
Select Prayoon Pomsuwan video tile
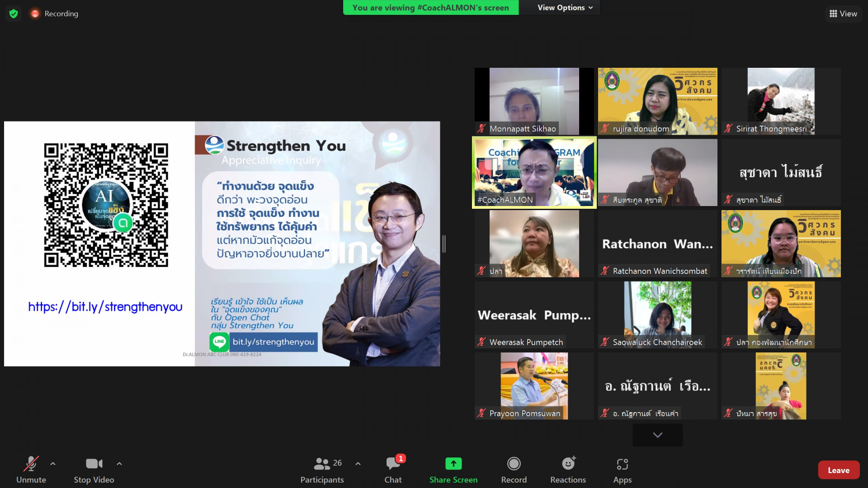click(534, 386)
